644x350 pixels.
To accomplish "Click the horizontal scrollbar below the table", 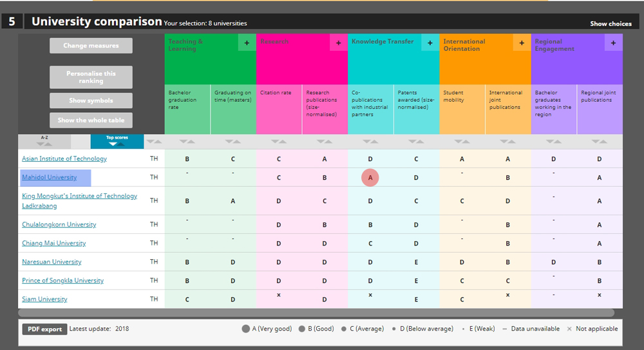I will tap(316, 313).
